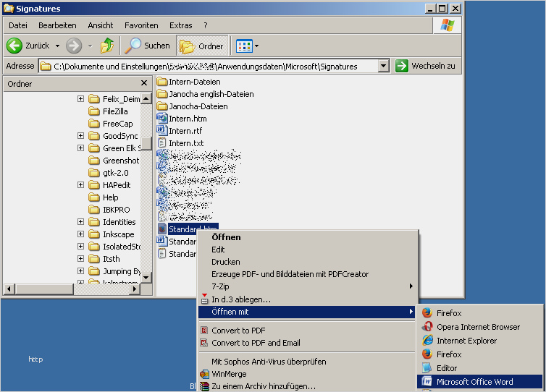This screenshot has height=392, width=546.
Task: Open the Extras menu
Action: pos(180,25)
